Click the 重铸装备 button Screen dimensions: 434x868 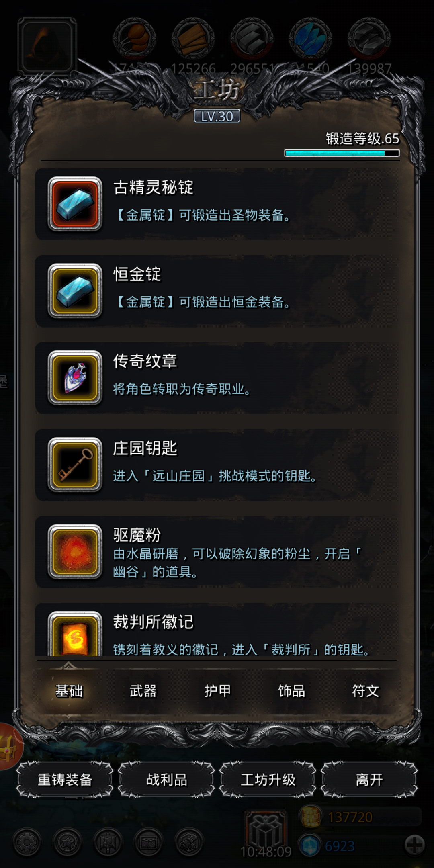pyautogui.click(x=65, y=780)
